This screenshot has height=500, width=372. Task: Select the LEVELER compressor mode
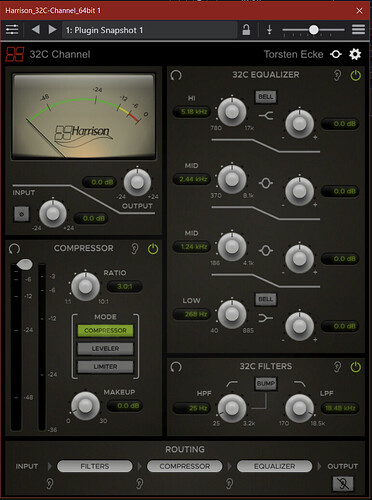pyautogui.click(x=105, y=349)
